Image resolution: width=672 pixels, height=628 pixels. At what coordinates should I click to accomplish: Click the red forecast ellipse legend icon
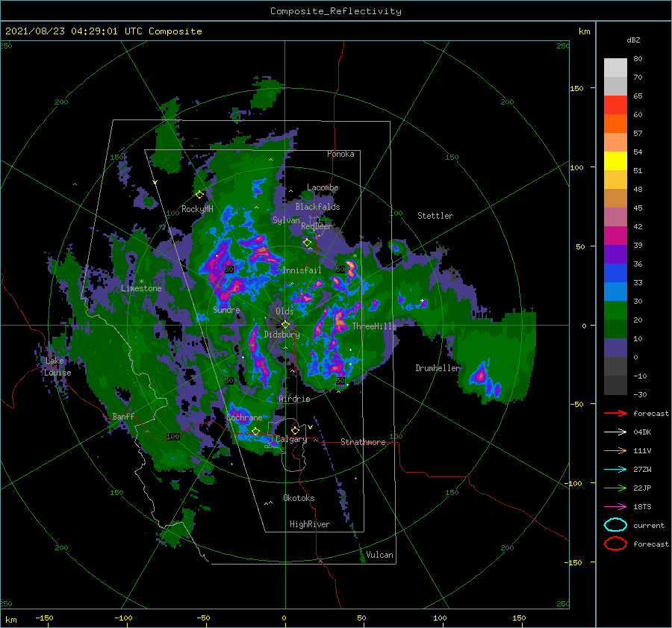[615, 544]
